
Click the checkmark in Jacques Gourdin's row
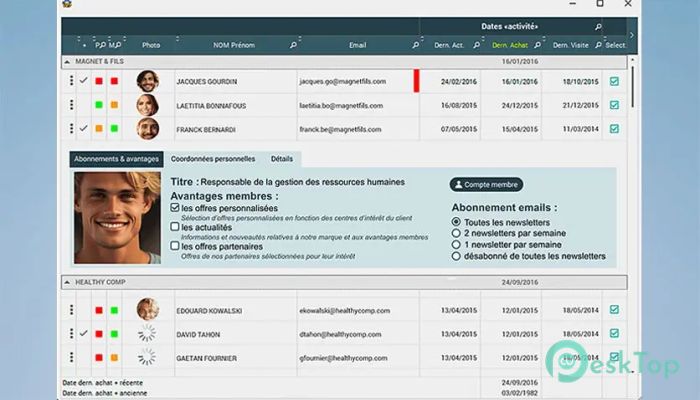coord(83,81)
